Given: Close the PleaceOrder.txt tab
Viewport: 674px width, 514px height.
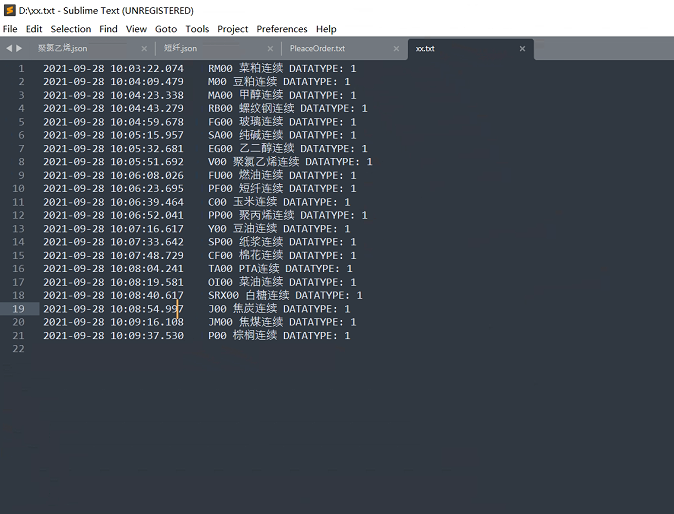Looking at the screenshot, I should tap(396, 49).
